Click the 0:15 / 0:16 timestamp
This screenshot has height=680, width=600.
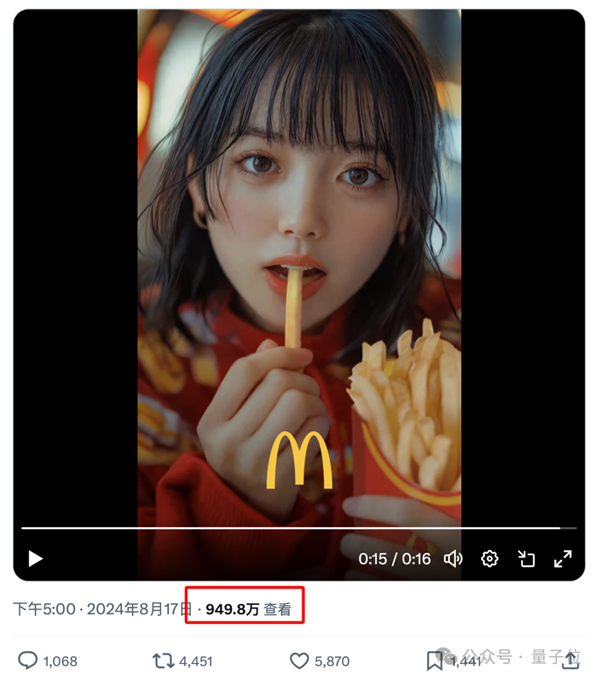[395, 559]
